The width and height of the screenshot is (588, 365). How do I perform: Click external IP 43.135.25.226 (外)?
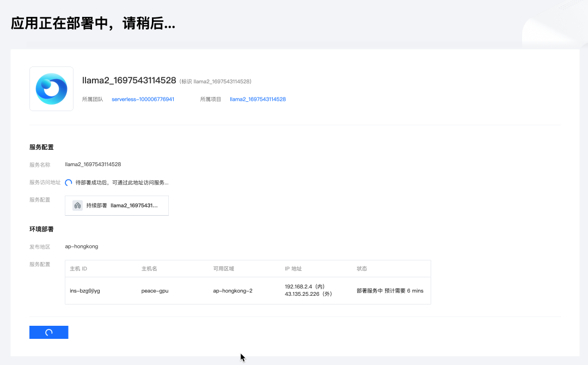pos(309,294)
